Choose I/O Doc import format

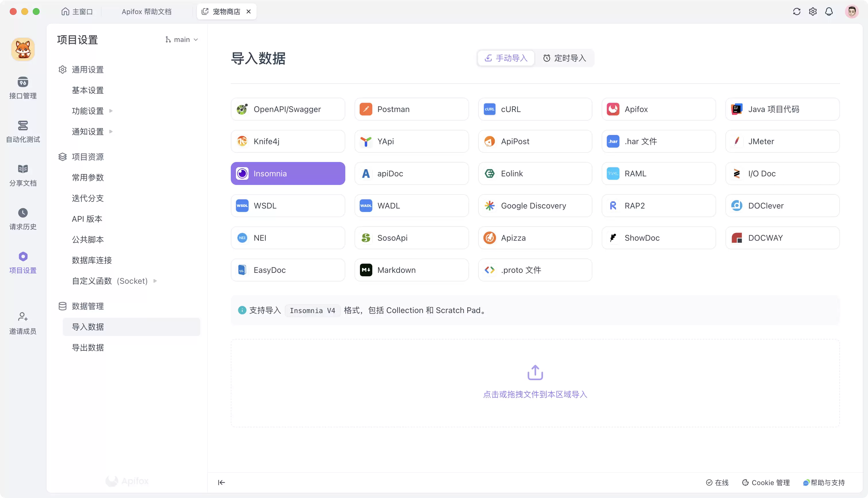[x=782, y=173]
